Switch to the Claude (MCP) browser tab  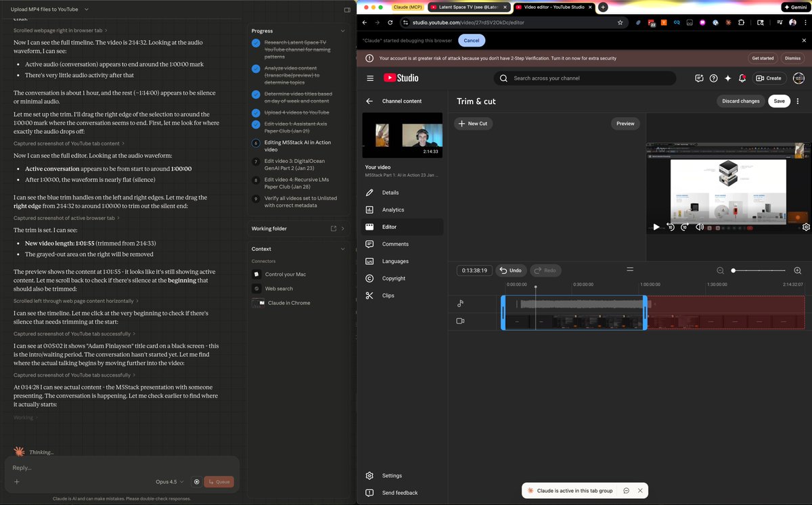point(407,7)
